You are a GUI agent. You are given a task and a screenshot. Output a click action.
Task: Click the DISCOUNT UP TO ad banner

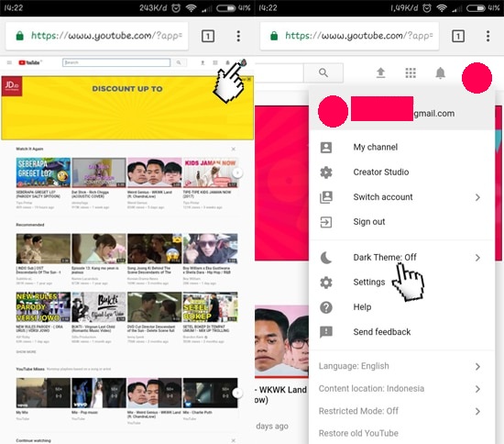(x=127, y=107)
